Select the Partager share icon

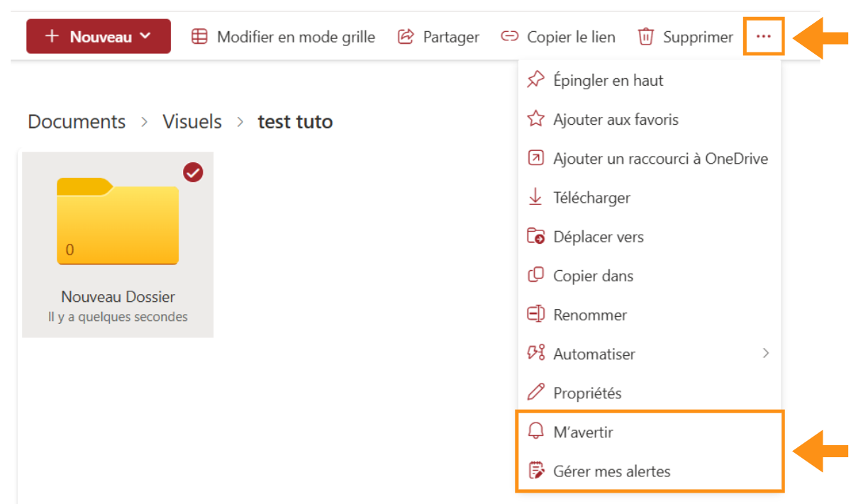click(406, 37)
